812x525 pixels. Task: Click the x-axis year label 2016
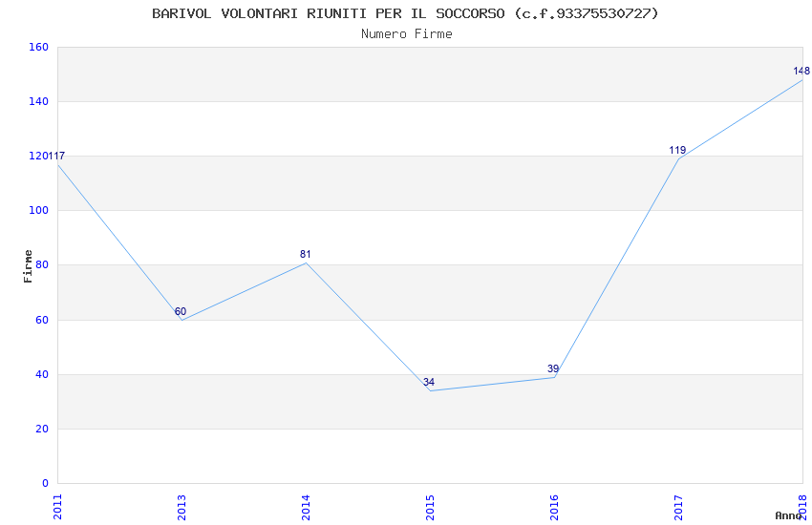[x=554, y=507]
